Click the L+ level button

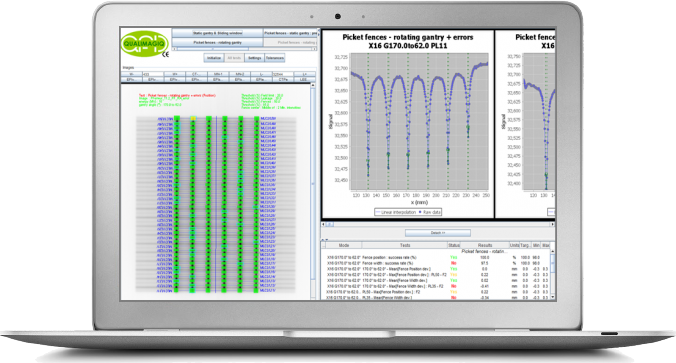pos(304,74)
